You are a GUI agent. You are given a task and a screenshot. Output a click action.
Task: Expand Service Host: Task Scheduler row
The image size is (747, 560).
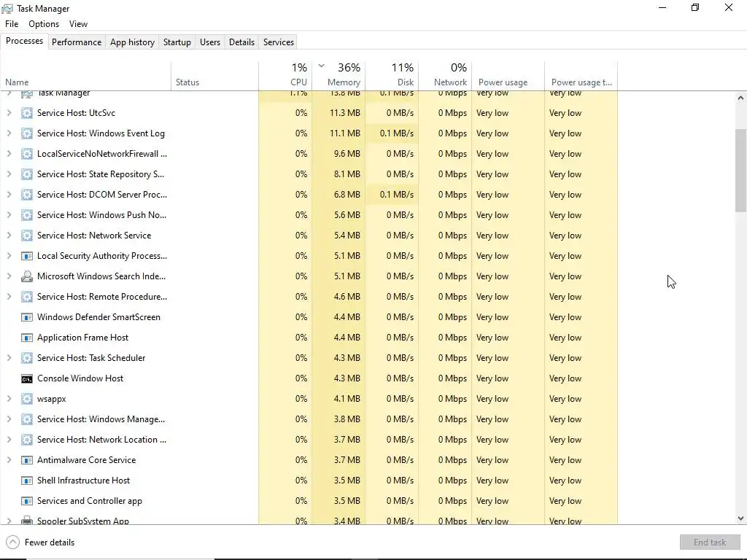9,358
